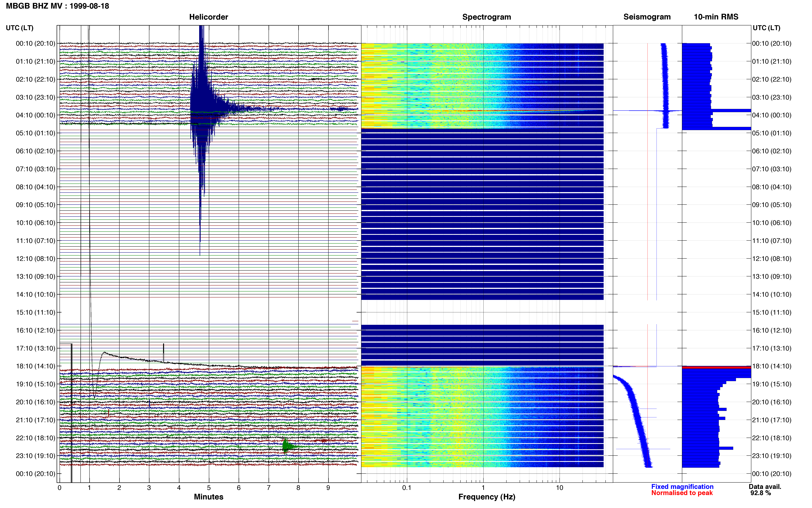812x508 pixels.
Task: Click left time label '20:10 (16:10)'
Action: coord(36,402)
